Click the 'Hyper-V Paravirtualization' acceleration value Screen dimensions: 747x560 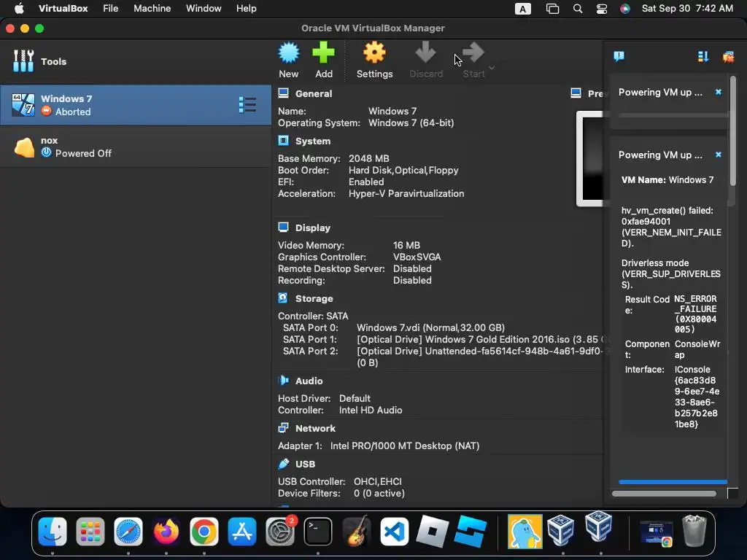(406, 193)
